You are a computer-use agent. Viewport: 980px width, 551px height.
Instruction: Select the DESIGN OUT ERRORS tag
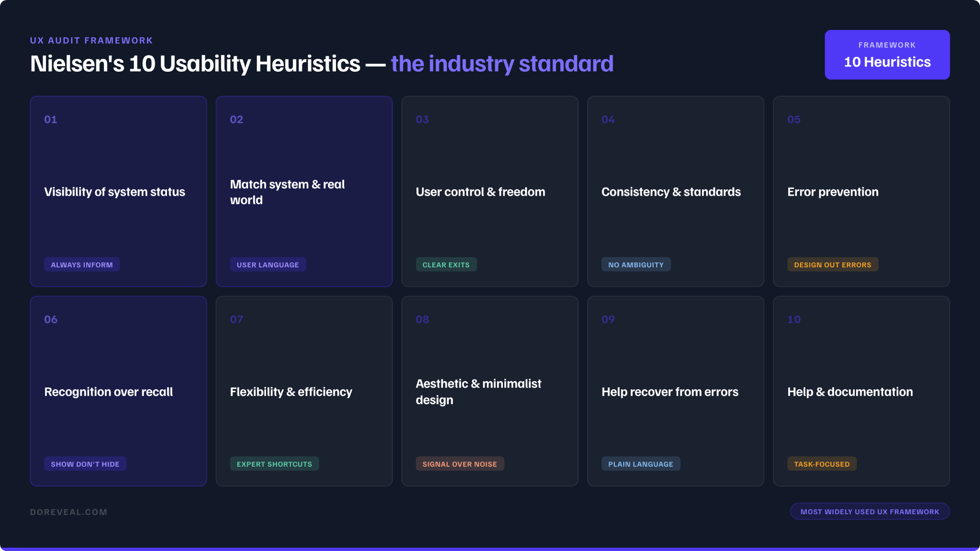pos(833,264)
